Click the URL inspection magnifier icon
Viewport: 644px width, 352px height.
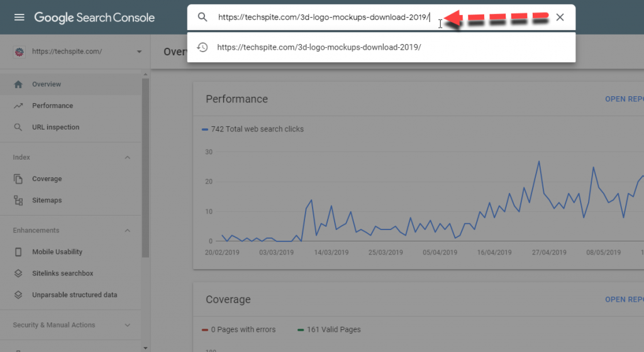tap(18, 127)
